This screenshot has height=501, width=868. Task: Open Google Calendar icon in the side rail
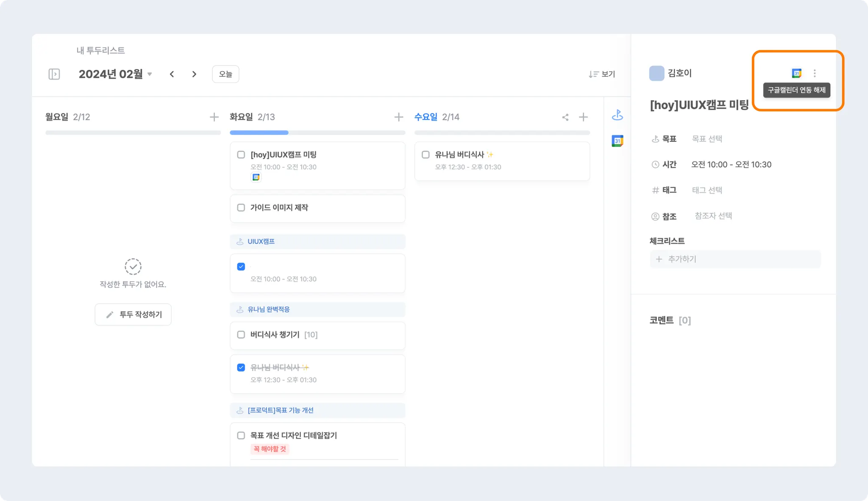(618, 141)
